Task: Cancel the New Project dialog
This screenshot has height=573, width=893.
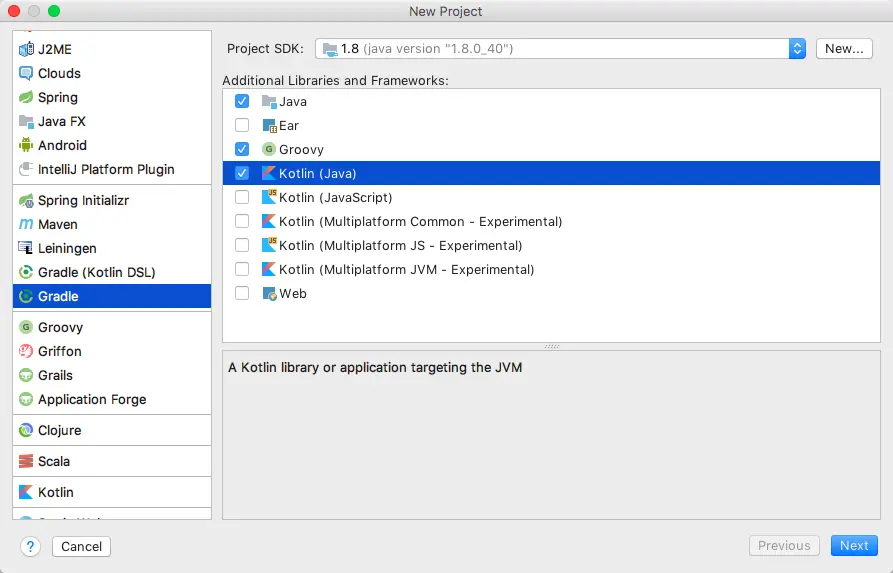Action: (x=81, y=547)
